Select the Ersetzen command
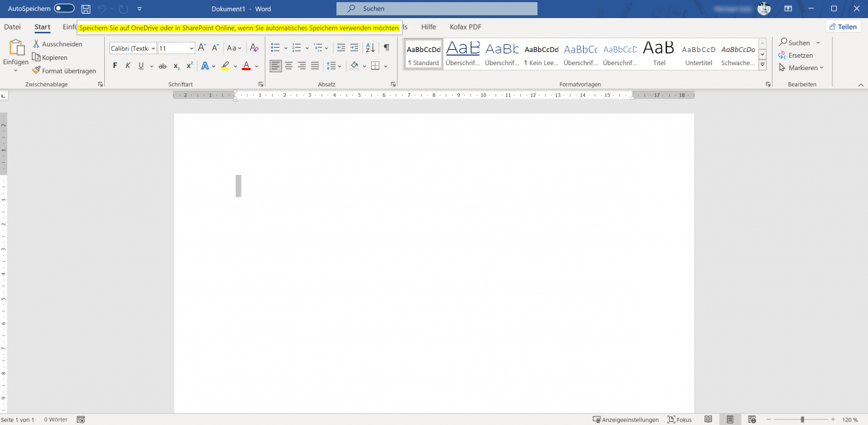 pyautogui.click(x=796, y=55)
